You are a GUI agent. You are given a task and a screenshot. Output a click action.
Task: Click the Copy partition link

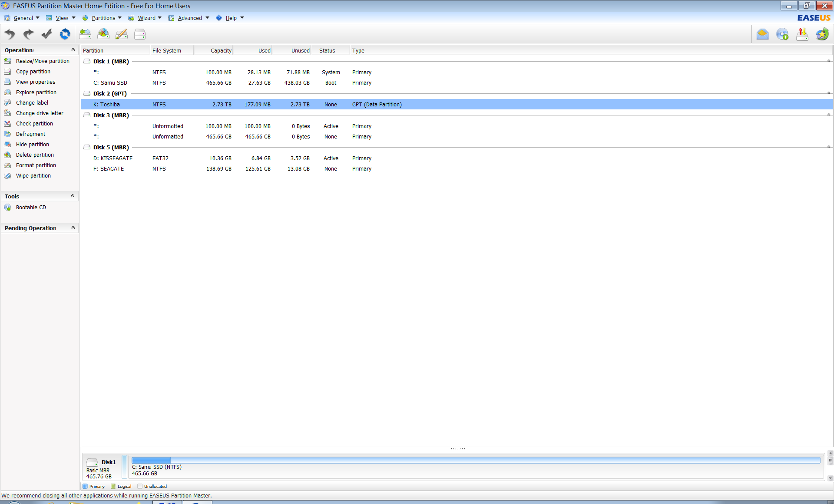pos(33,71)
